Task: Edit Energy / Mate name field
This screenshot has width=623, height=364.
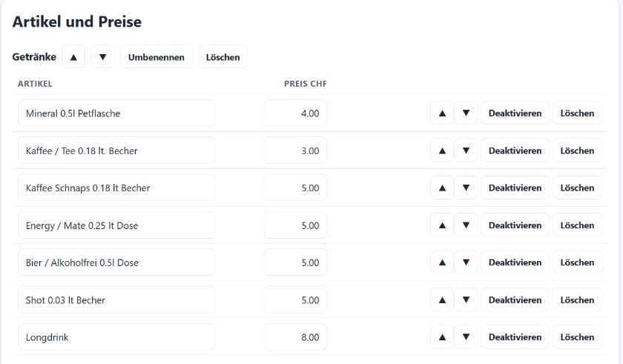Action: pos(116,225)
